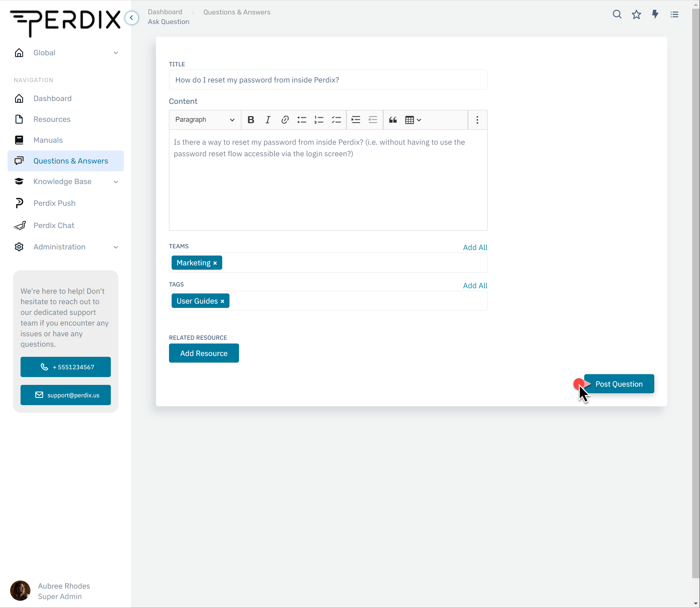The width and height of the screenshot is (700, 608).
Task: Insert a link using the link icon
Action: [285, 120]
